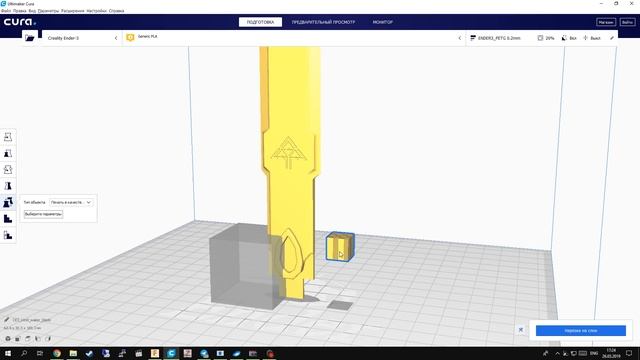Open file with the folder icon
The width and height of the screenshot is (640, 360).
tap(30, 38)
